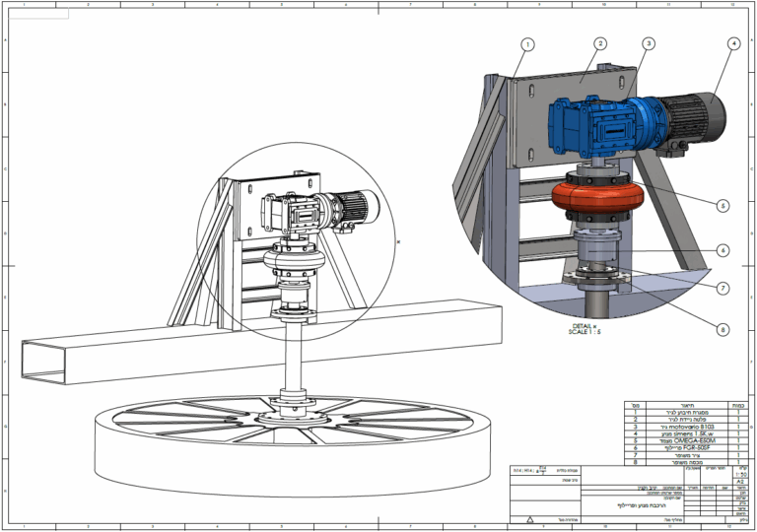This screenshot has height=532, width=757.
Task: Select balloon number 6 callout
Action: point(723,250)
